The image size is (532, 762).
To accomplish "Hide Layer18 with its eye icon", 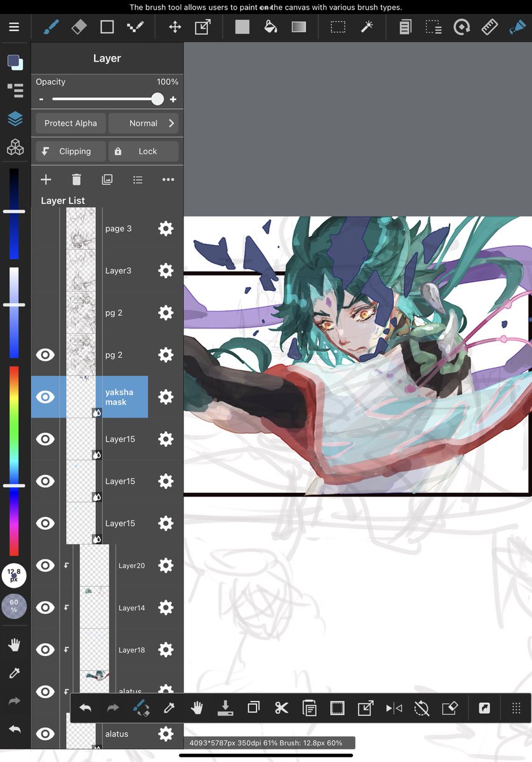I will (x=45, y=650).
